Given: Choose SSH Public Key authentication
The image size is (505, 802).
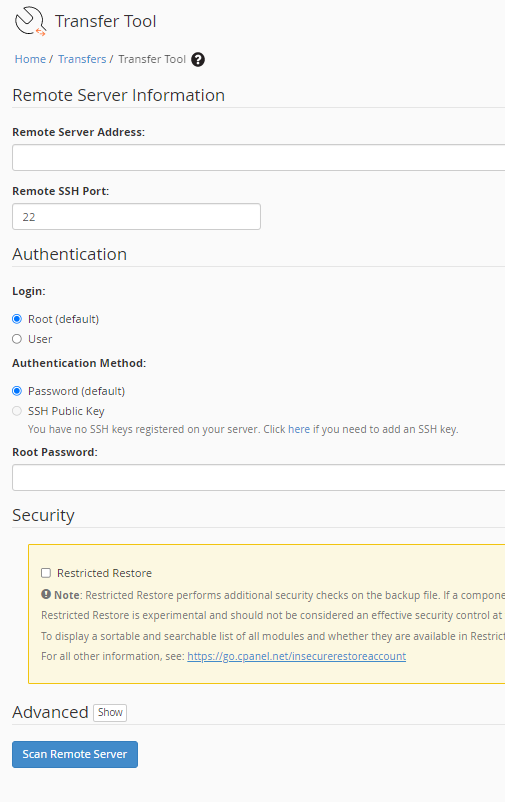Looking at the screenshot, I should [x=17, y=411].
